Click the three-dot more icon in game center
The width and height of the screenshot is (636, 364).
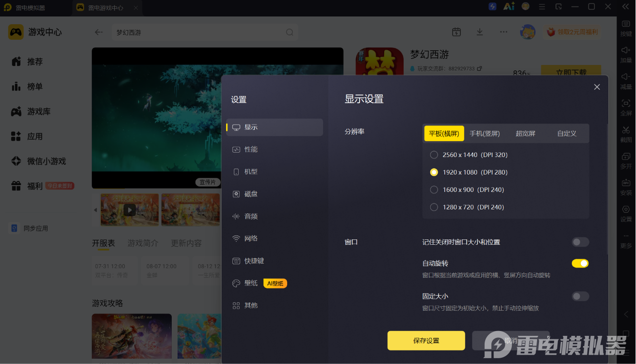pyautogui.click(x=504, y=32)
